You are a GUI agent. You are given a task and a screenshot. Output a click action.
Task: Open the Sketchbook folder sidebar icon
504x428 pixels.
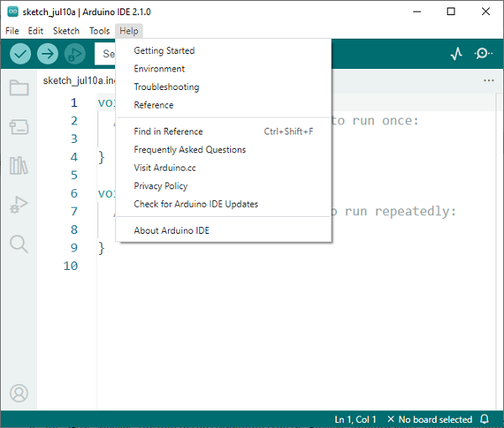19,87
